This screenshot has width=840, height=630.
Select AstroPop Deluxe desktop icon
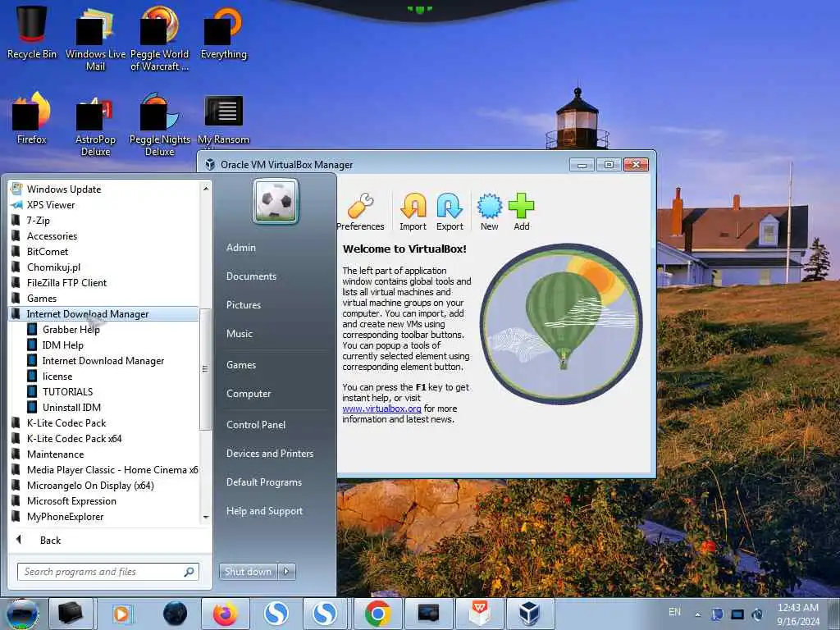coord(95,125)
